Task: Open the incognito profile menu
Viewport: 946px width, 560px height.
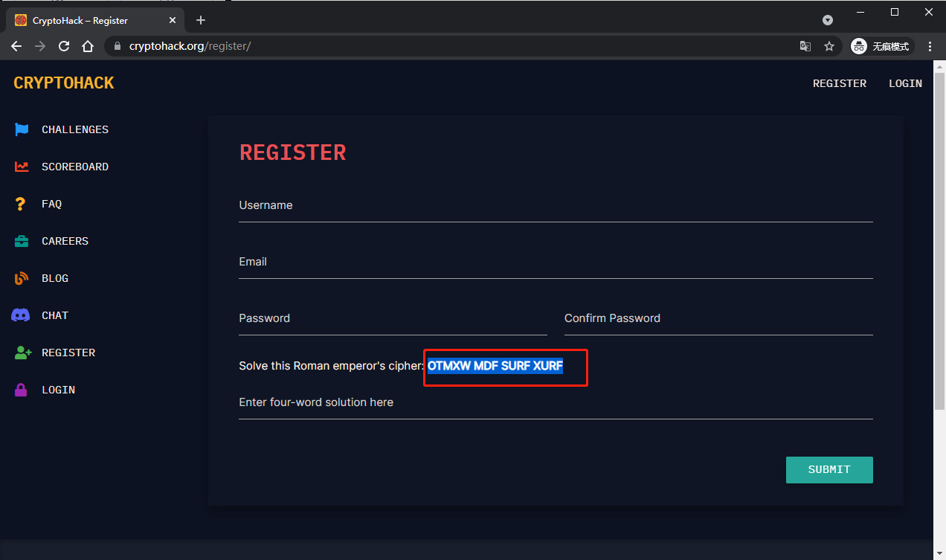Action: (882, 46)
